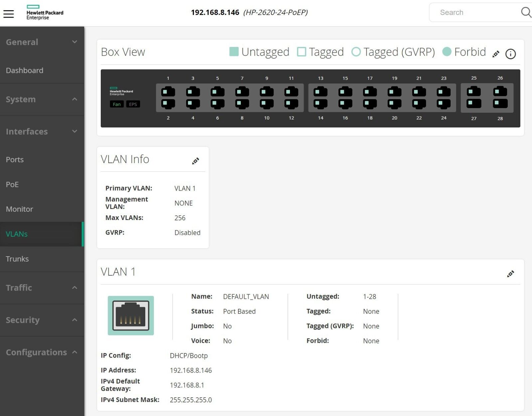The width and height of the screenshot is (532, 416).
Task: Open the Trunks menu item
Action: (x=17, y=259)
